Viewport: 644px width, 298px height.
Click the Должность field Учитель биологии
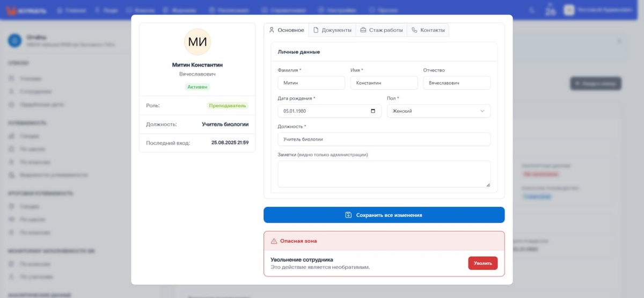(x=384, y=139)
